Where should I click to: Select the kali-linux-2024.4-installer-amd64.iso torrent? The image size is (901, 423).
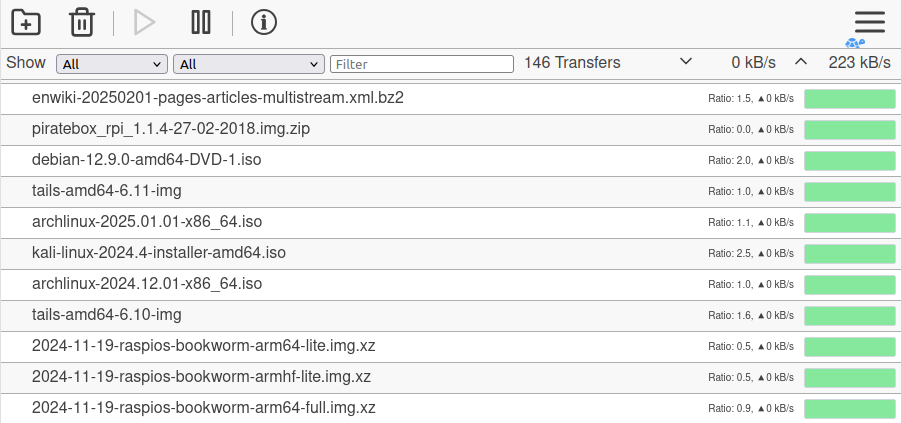pos(159,253)
